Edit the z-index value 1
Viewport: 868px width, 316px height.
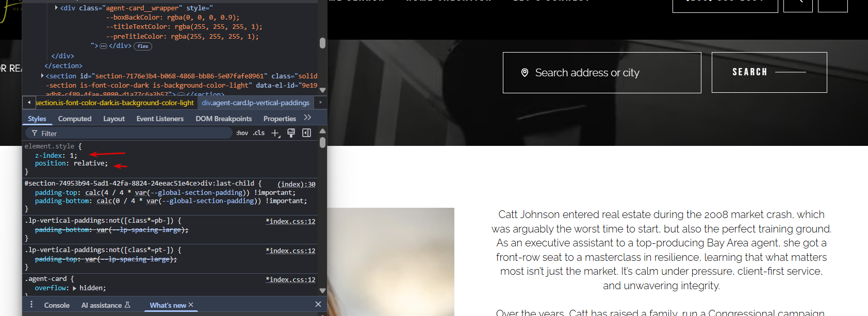pyautogui.click(x=72, y=155)
